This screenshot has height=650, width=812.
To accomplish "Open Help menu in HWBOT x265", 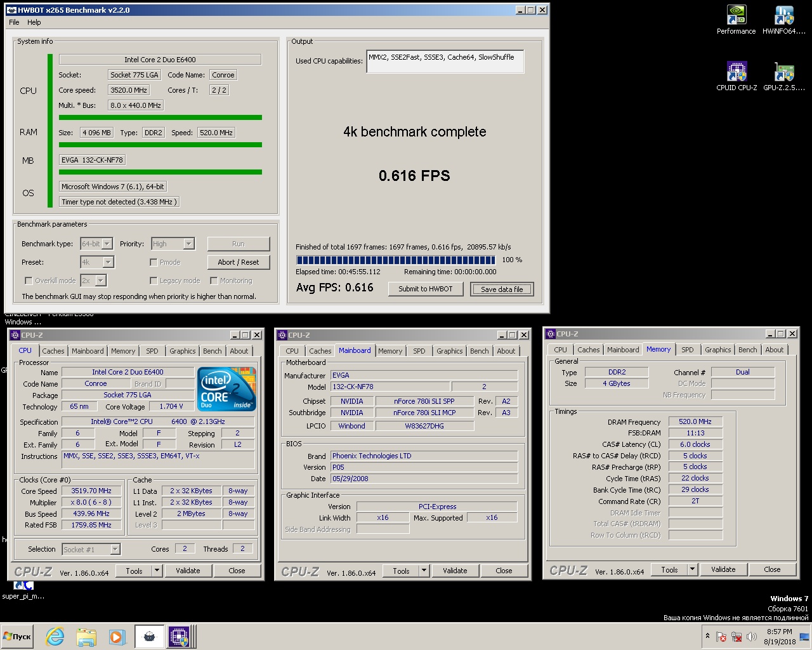I will (x=34, y=22).
